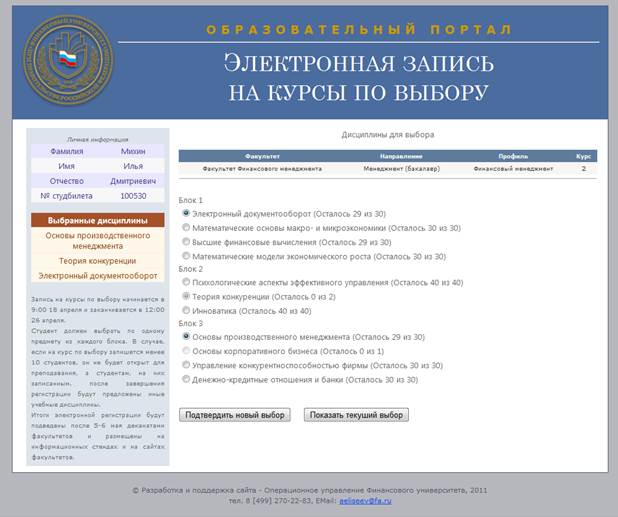Viewport: 618px width, 517px height.
Task: Select Электронный документооборот radio button
Action: tap(186, 213)
